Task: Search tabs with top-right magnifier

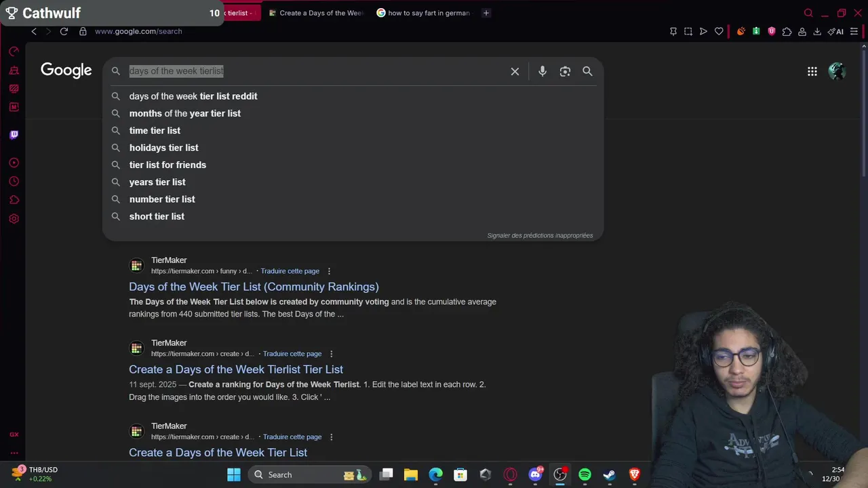Action: 808,13
